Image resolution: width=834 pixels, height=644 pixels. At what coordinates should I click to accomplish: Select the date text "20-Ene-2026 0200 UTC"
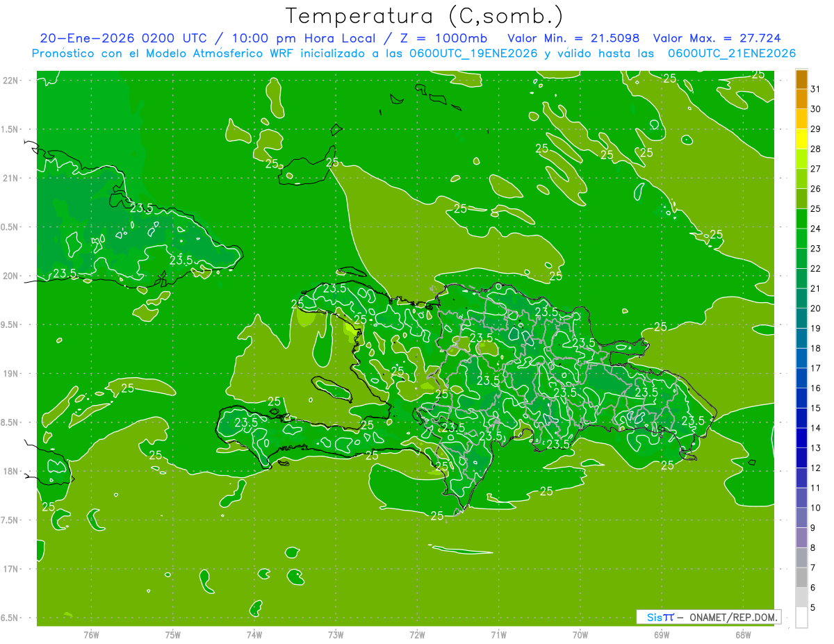click(123, 38)
